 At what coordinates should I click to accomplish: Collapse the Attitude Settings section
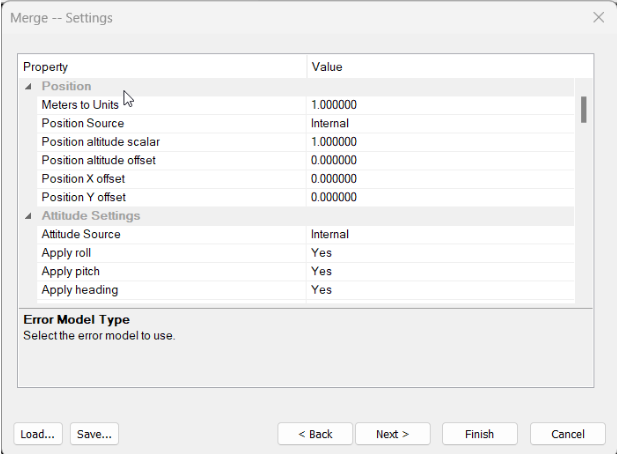(28, 216)
